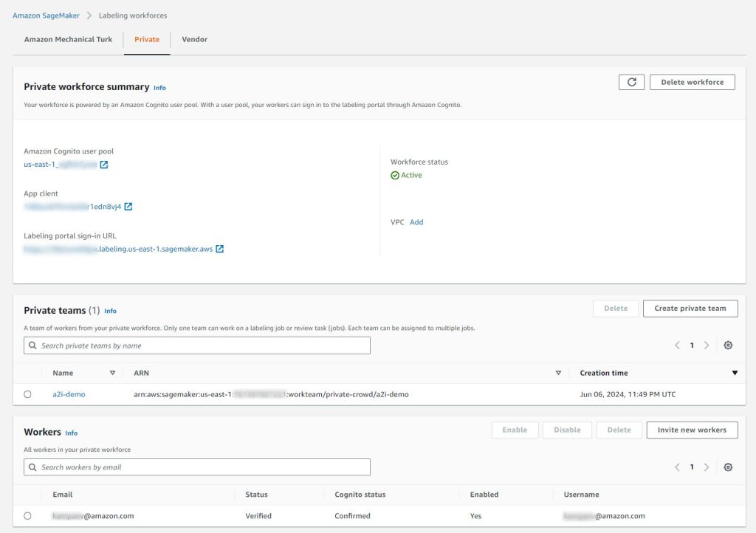Viewport: 756px width, 533px height.
Task: Click Delete button in Private teams
Action: click(616, 309)
